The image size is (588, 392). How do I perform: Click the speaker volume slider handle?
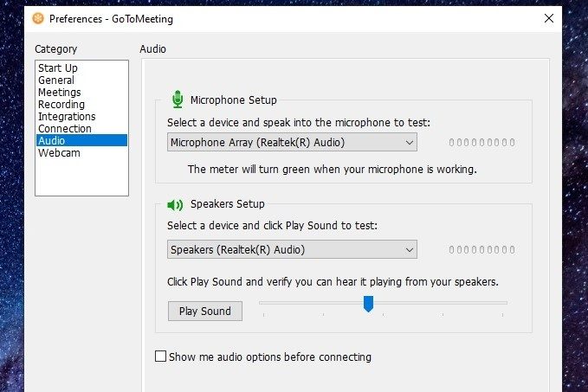click(369, 304)
